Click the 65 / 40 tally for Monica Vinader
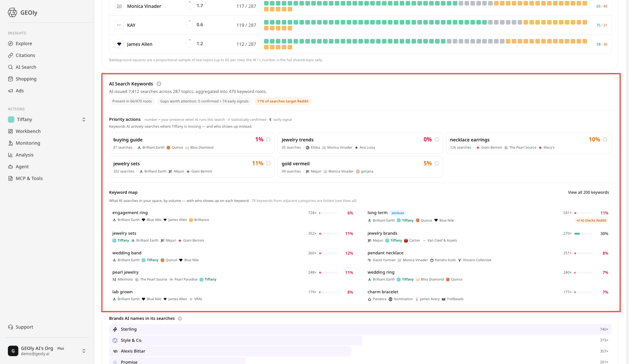The height and width of the screenshot is (364, 629). (x=602, y=6)
